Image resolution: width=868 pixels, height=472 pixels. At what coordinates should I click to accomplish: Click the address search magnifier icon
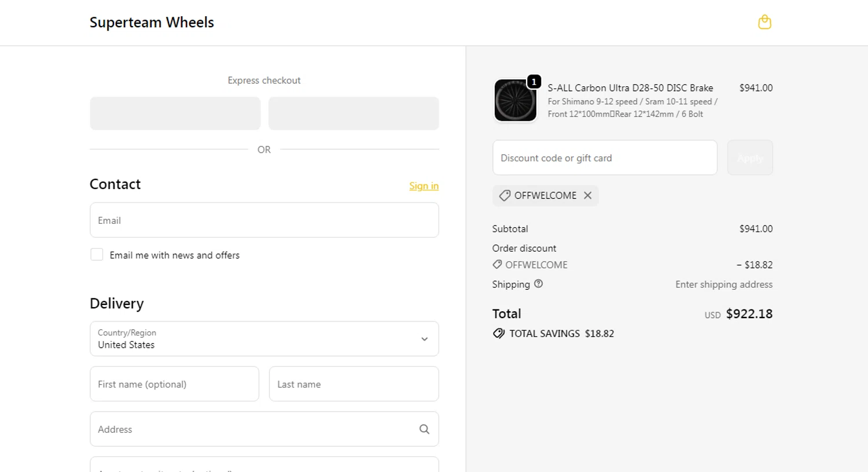424,429
